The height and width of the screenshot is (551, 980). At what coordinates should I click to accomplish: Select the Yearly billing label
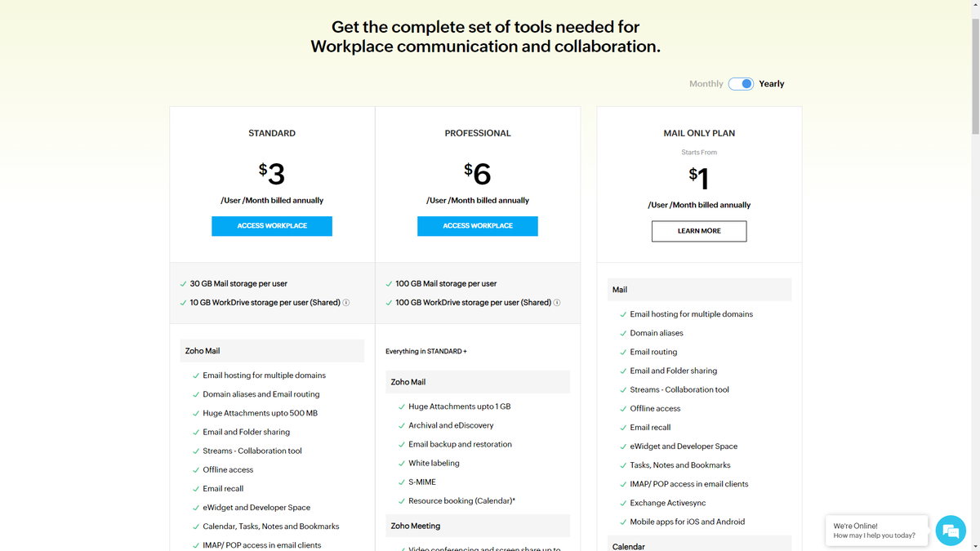point(772,83)
